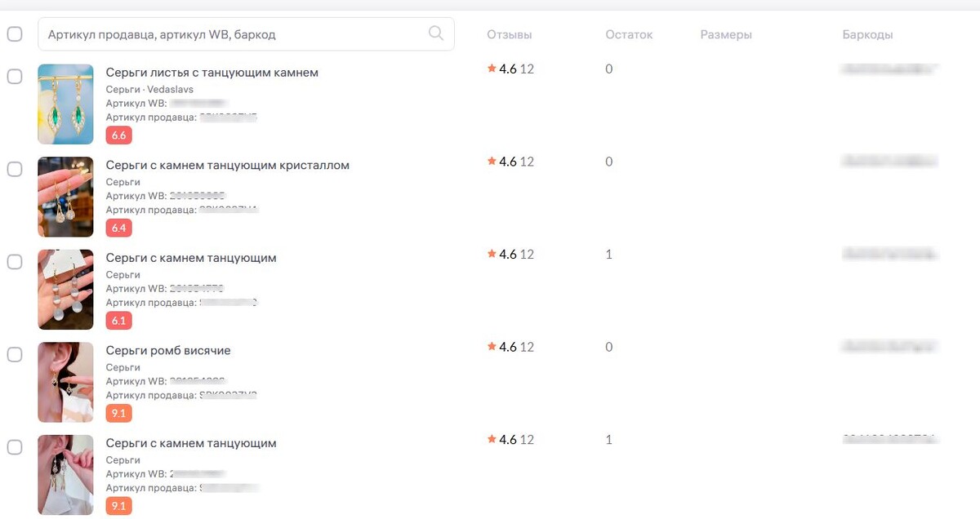This screenshot has height=519, width=980.
Task: Click stock value 0 for танцующим кристаллом row
Action: (609, 162)
